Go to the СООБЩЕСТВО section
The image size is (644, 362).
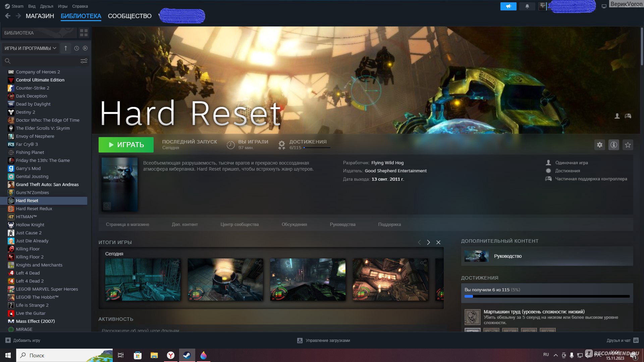click(x=129, y=16)
